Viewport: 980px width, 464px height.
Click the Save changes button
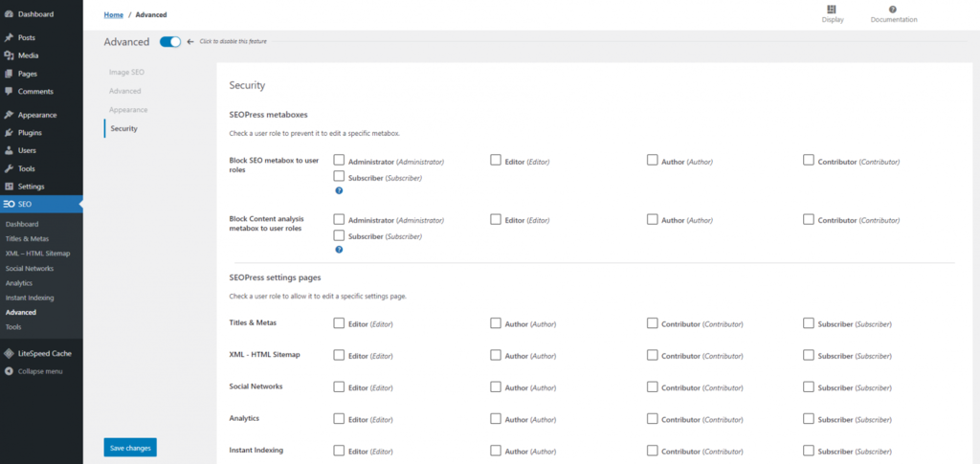[x=129, y=448]
